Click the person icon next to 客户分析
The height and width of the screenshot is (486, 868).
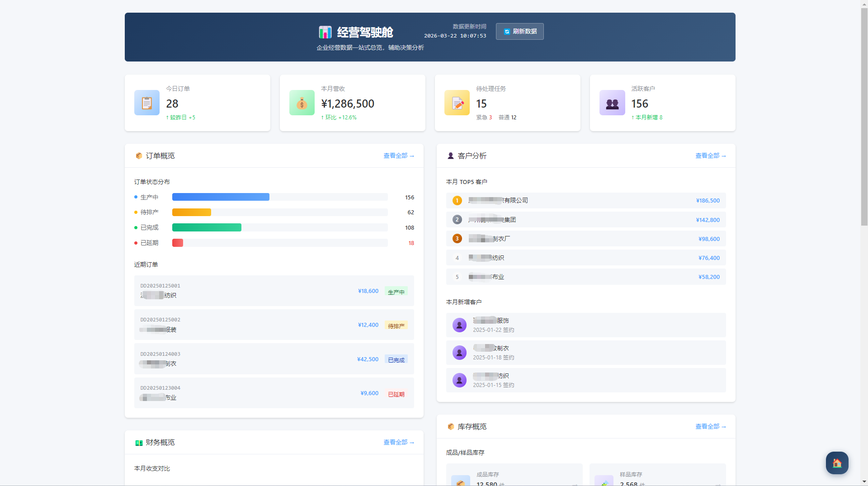tap(451, 156)
